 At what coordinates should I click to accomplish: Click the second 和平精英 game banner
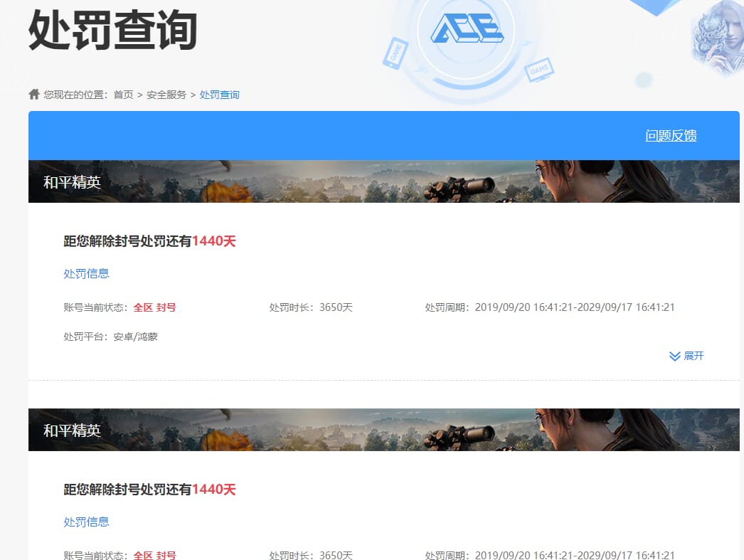pyautogui.click(x=384, y=430)
